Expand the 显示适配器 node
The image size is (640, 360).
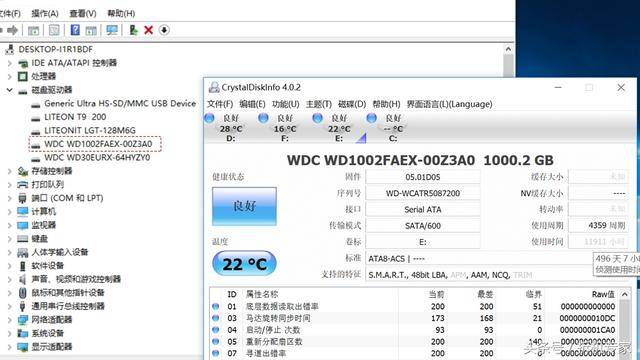[9, 347]
